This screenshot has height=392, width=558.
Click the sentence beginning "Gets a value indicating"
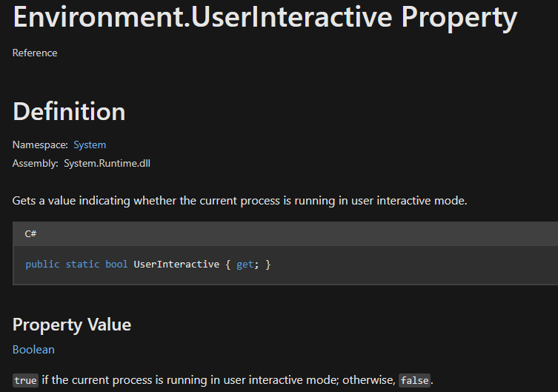[x=240, y=200]
